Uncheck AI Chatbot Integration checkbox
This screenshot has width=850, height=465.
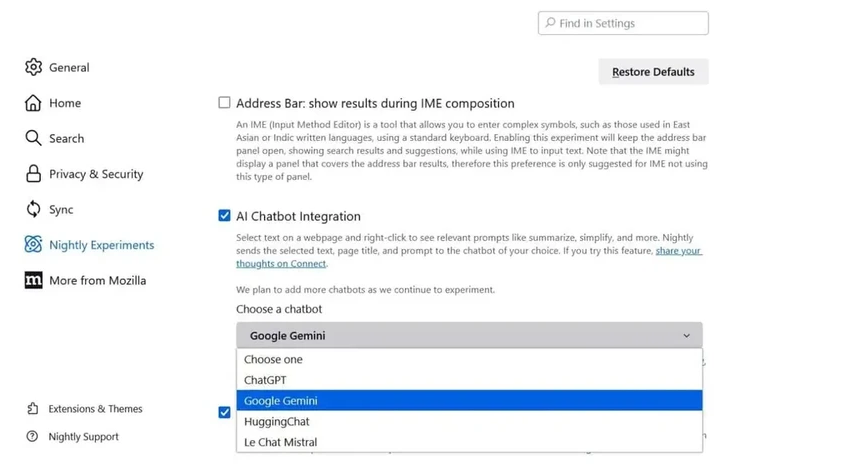pos(225,216)
